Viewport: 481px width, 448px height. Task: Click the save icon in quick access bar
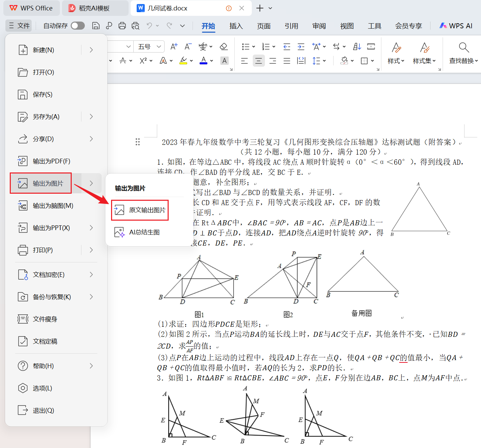96,26
